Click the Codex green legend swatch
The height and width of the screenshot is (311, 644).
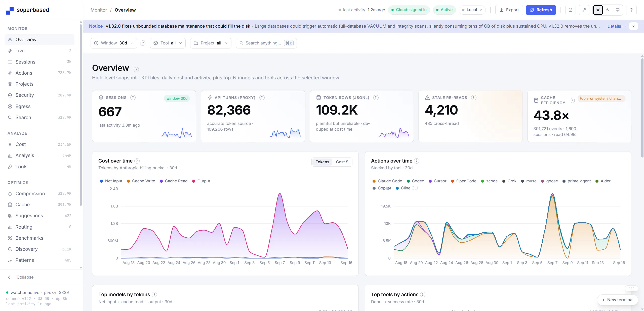[408, 181]
